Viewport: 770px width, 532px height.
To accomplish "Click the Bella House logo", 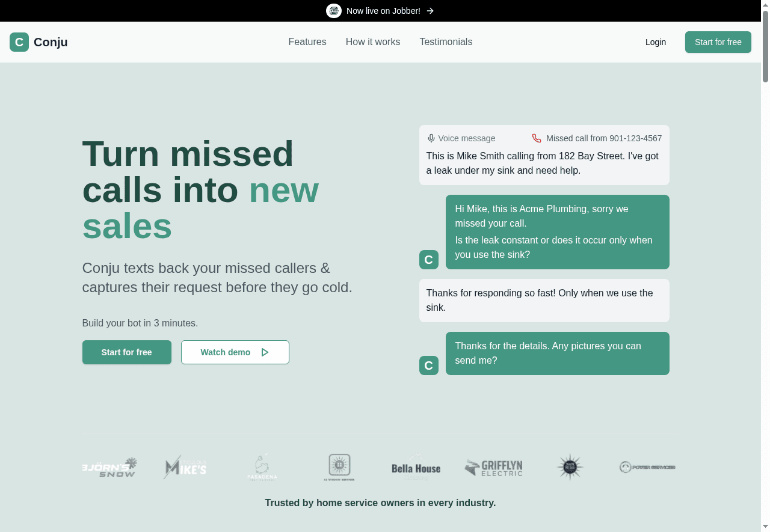I will pyautogui.click(x=416, y=468).
